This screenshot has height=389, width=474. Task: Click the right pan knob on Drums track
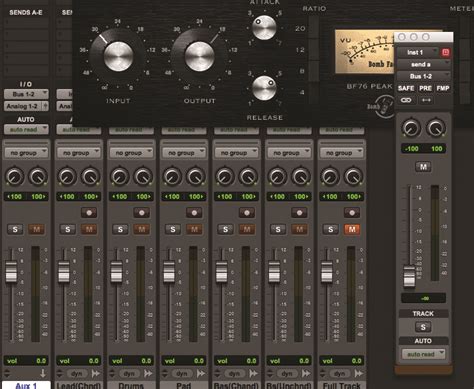click(143, 176)
